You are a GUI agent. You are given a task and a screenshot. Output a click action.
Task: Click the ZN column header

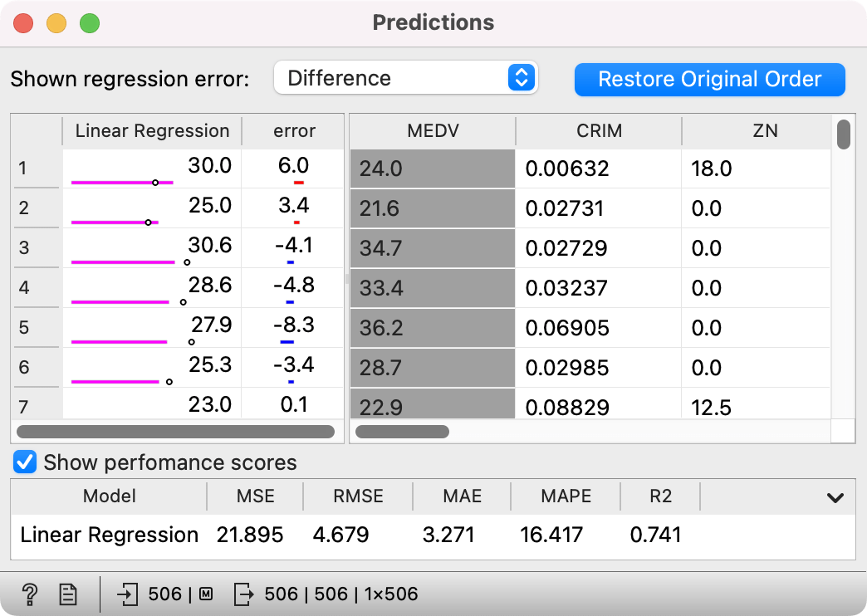point(764,131)
